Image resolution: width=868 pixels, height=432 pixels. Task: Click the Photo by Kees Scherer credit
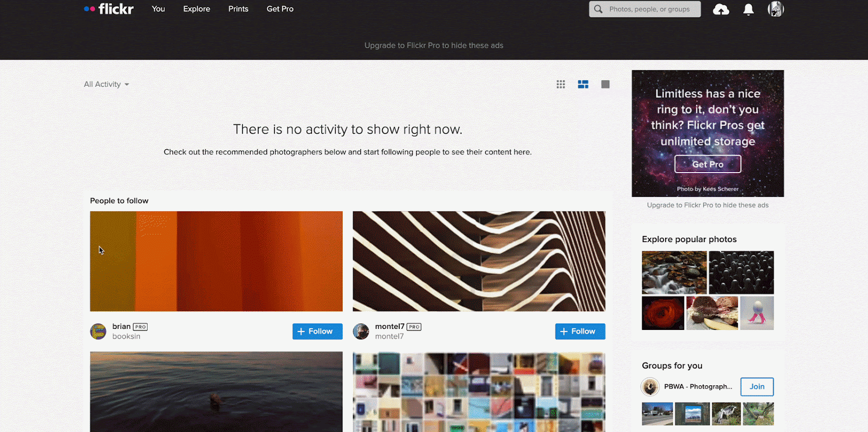707,189
